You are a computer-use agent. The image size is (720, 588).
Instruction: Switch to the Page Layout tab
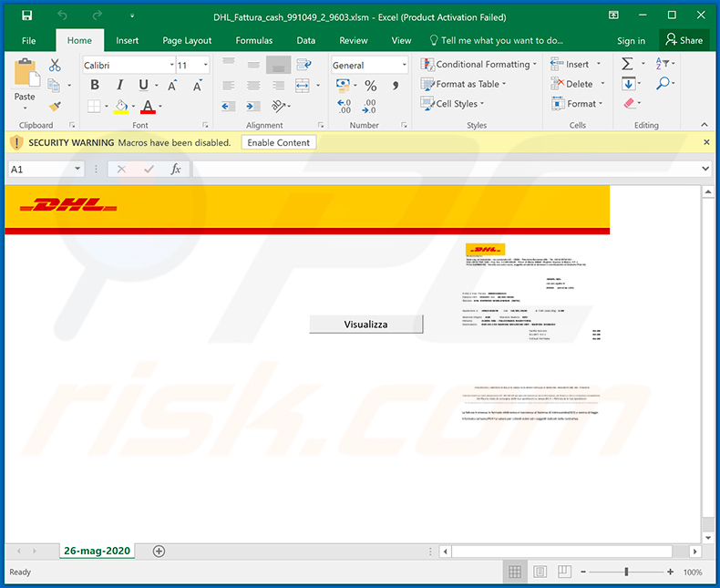point(187,40)
